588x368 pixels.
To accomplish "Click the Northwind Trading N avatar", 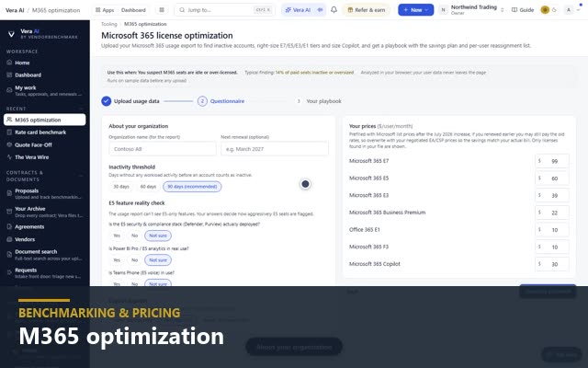I will click(443, 10).
